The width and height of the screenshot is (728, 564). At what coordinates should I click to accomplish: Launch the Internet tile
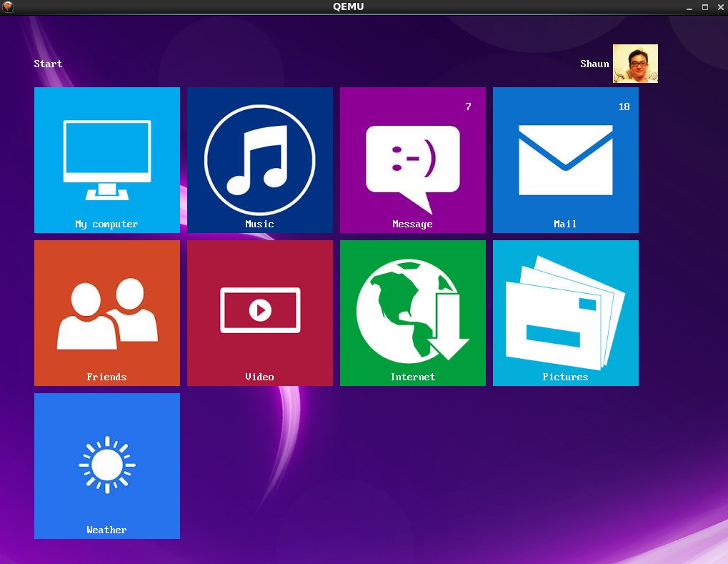[413, 312]
